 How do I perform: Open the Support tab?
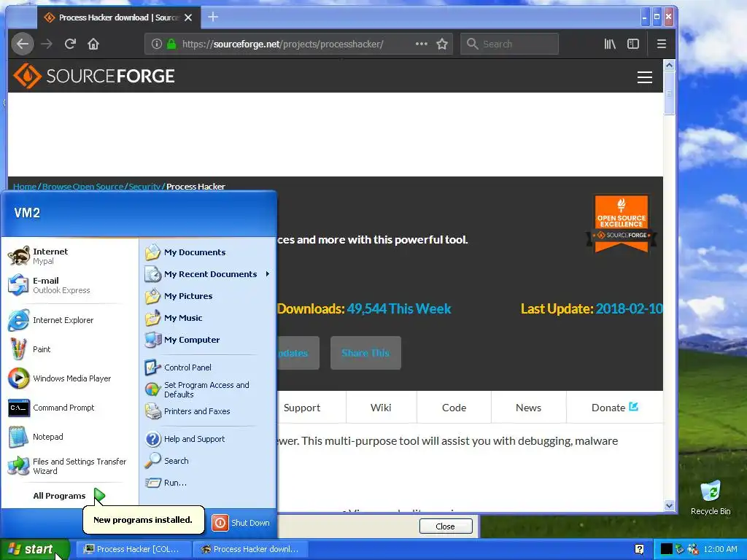(x=302, y=408)
